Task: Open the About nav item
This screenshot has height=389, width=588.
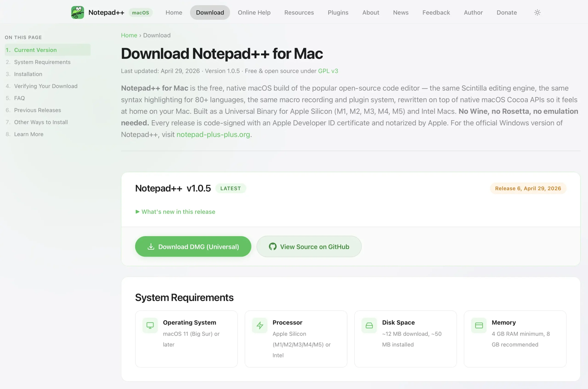Action: pyautogui.click(x=370, y=12)
